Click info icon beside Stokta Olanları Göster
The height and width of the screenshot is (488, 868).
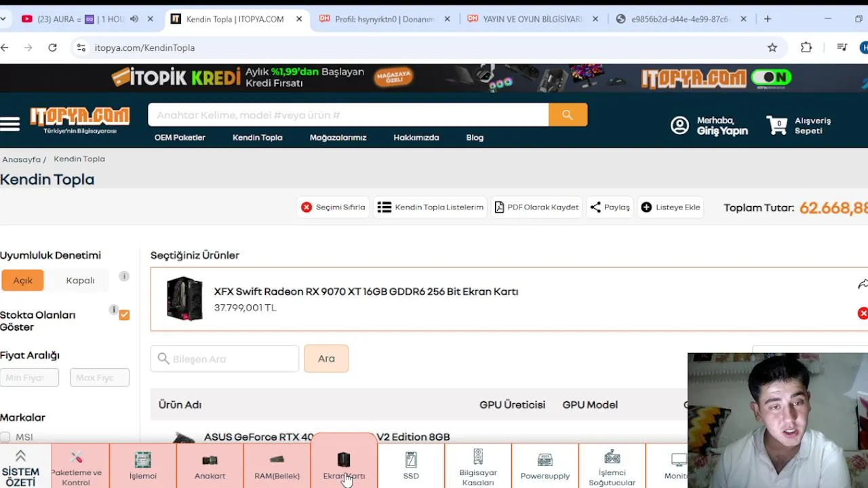point(114,310)
